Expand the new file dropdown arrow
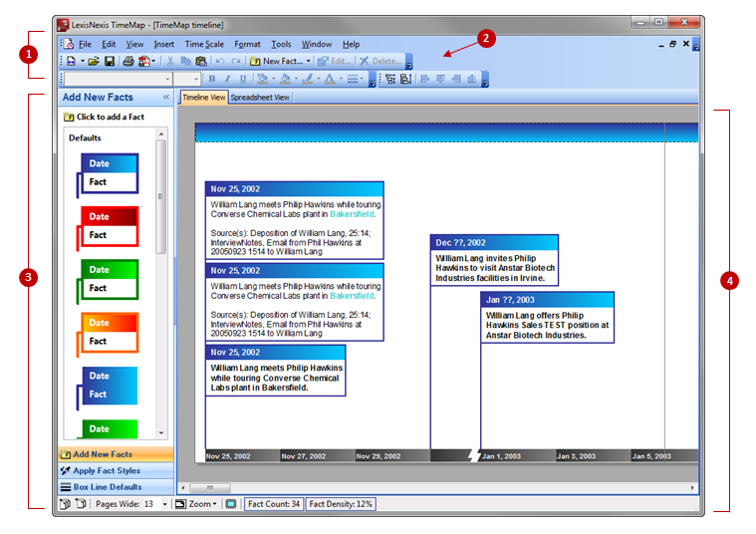 pos(83,61)
